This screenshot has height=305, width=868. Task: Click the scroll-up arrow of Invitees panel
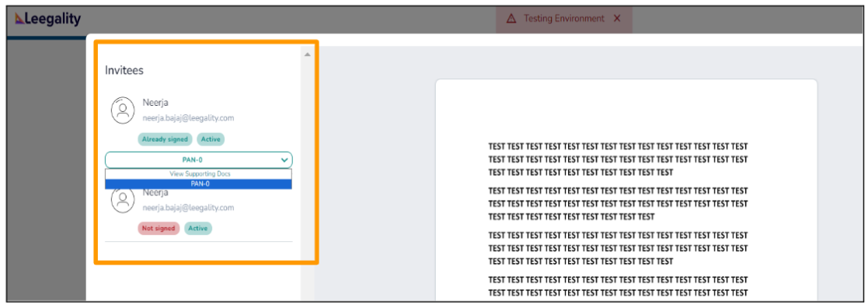click(x=307, y=54)
